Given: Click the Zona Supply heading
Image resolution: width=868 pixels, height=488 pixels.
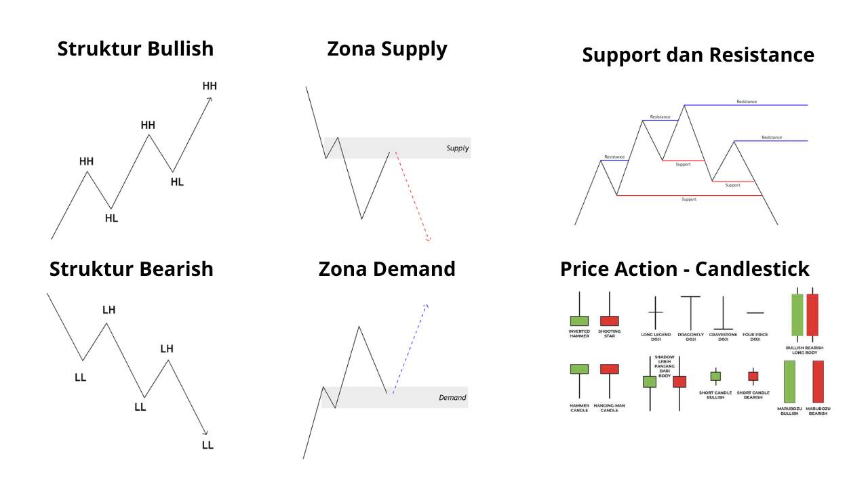Looking at the screenshot, I should [387, 49].
